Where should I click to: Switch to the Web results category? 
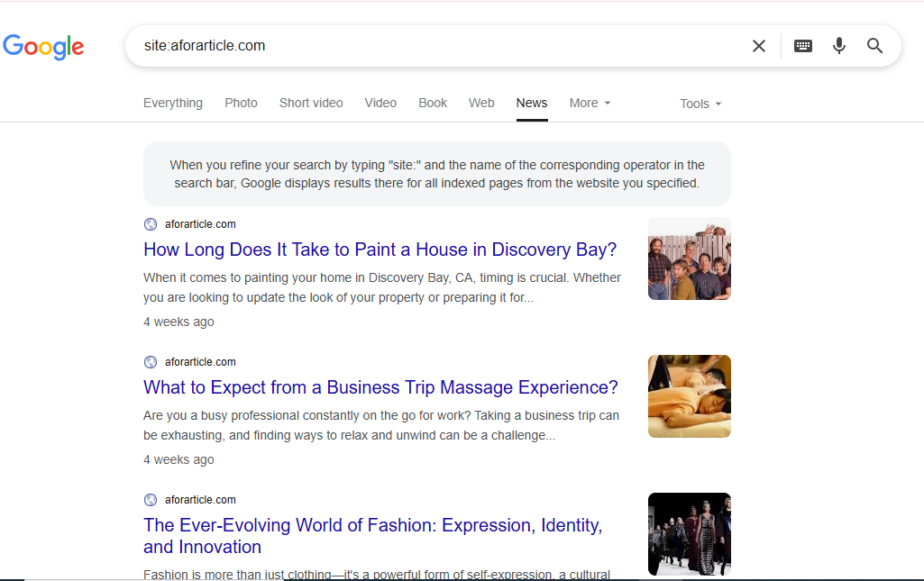(481, 103)
